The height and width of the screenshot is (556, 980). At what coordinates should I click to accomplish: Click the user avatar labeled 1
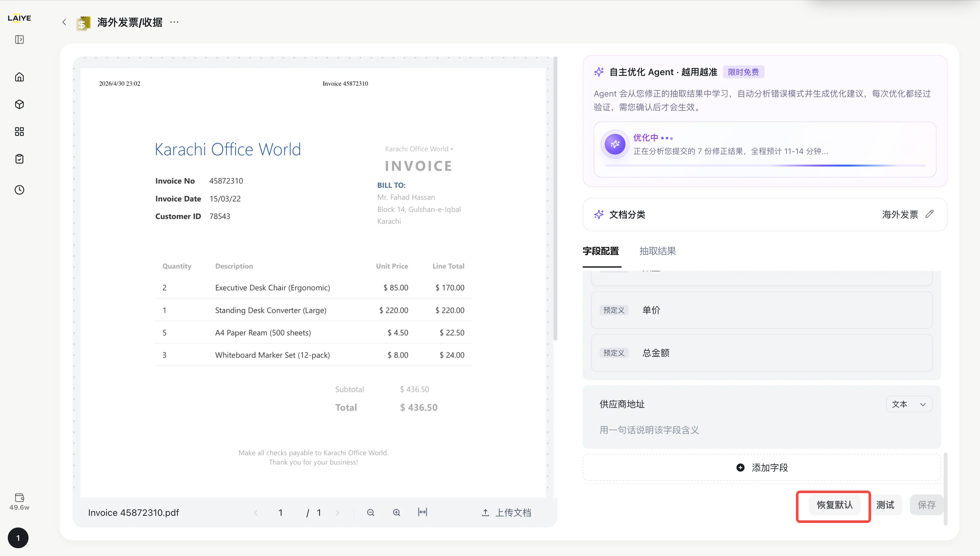click(18, 538)
